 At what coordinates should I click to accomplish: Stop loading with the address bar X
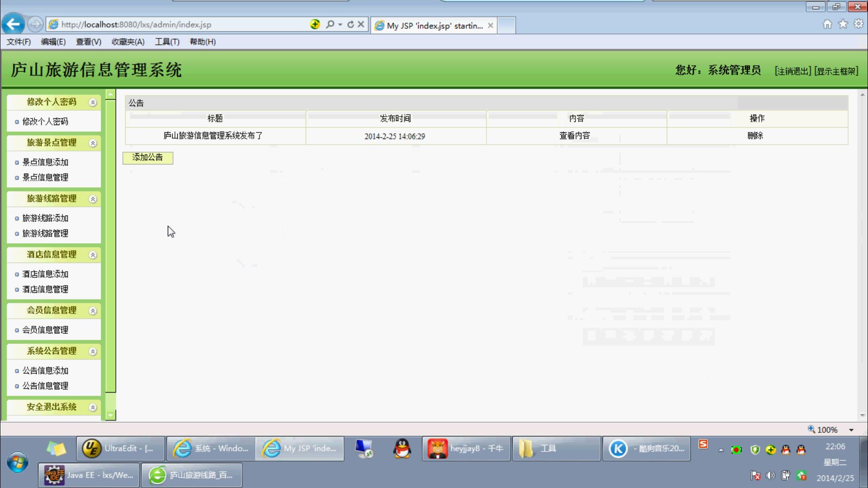(361, 24)
